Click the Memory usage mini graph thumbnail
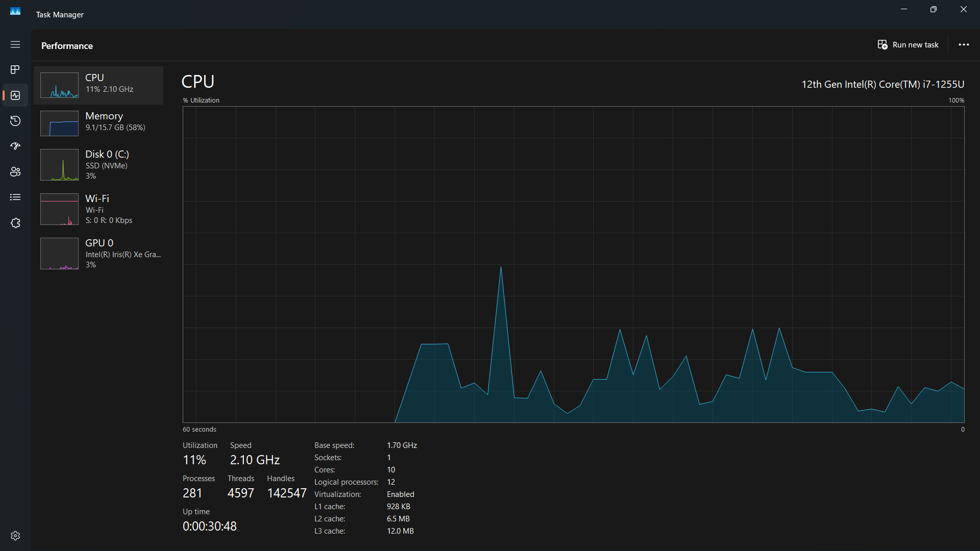This screenshot has width=980, height=551. click(59, 123)
